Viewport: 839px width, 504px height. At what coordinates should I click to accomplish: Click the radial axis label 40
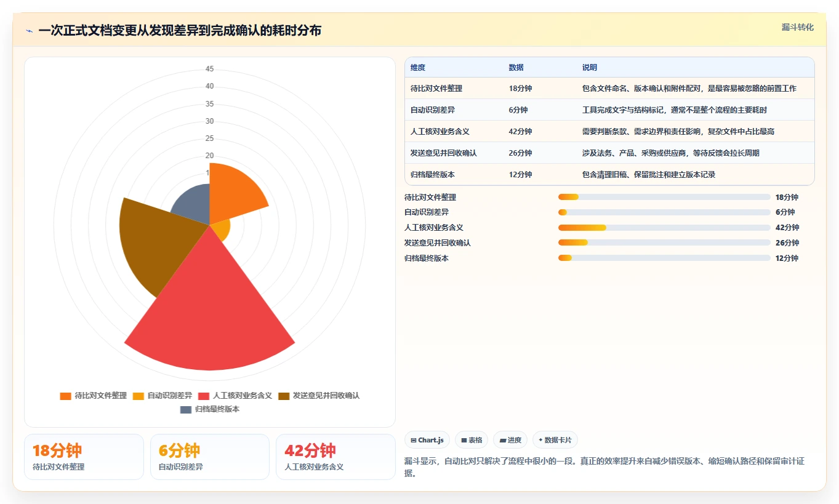coord(210,86)
